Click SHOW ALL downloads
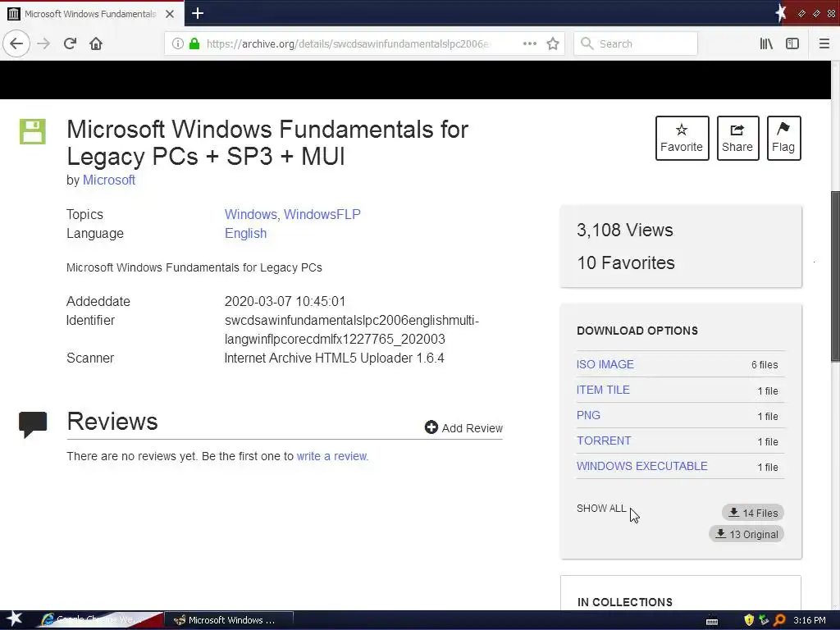The image size is (840, 630). (601, 508)
